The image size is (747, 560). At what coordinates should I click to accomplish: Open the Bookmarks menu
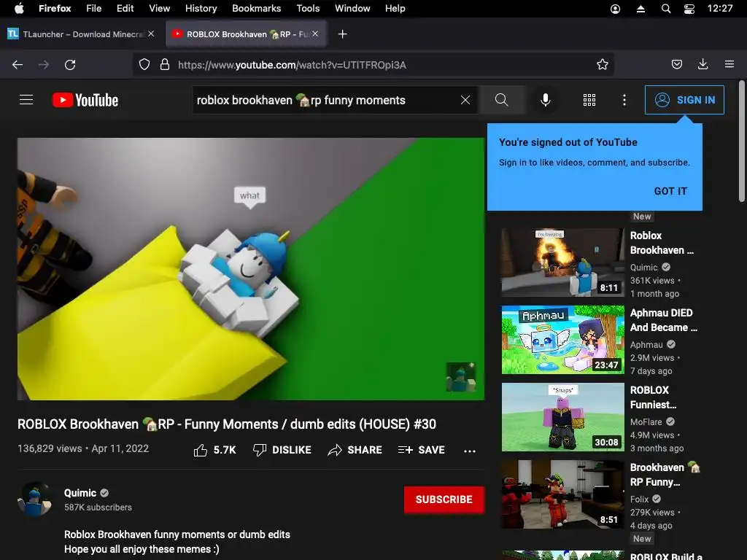257,8
